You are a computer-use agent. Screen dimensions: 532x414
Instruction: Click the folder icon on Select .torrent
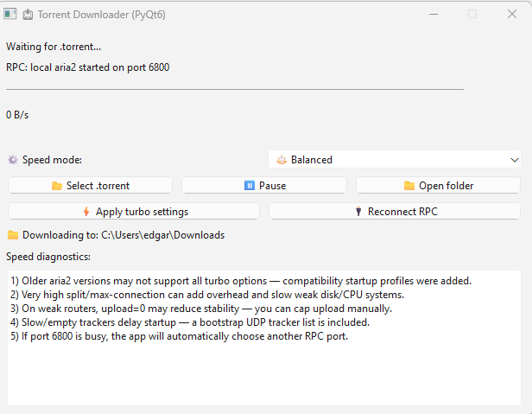coord(57,186)
